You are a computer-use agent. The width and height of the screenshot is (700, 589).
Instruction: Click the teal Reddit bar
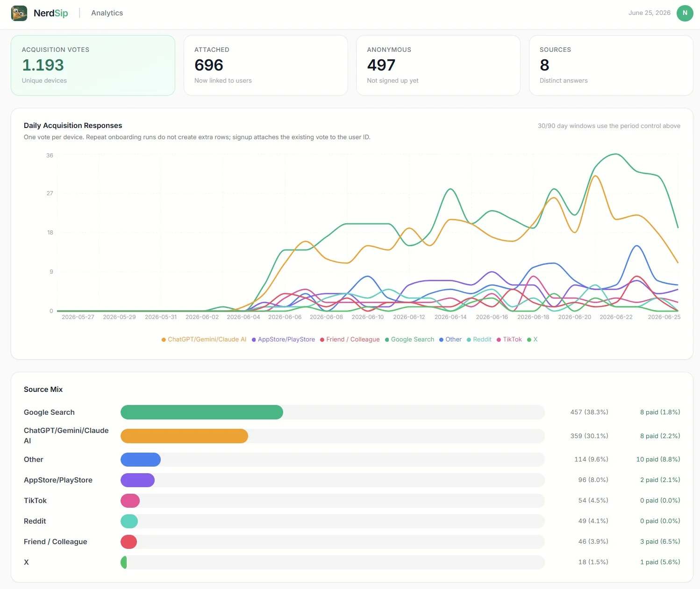129,521
